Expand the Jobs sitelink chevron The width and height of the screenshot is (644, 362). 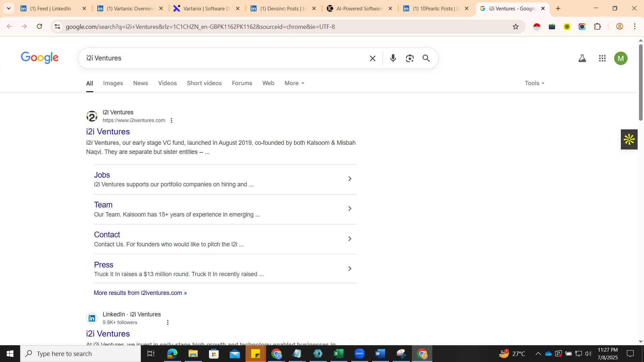click(x=350, y=179)
